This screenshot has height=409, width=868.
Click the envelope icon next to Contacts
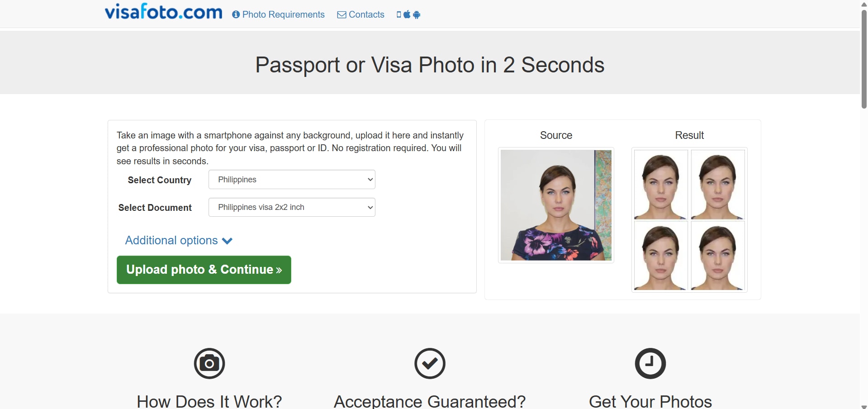click(342, 14)
